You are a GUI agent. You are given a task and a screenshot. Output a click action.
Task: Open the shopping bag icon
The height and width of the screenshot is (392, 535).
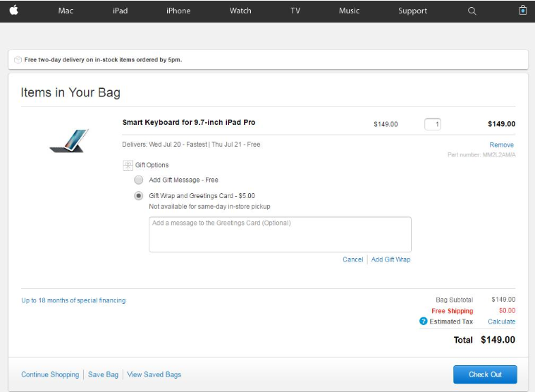522,11
